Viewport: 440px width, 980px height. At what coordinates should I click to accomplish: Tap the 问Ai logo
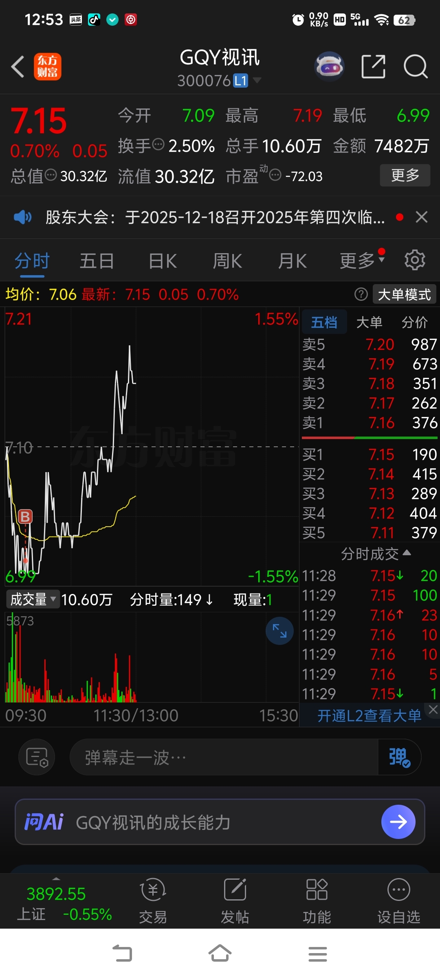[x=44, y=822]
